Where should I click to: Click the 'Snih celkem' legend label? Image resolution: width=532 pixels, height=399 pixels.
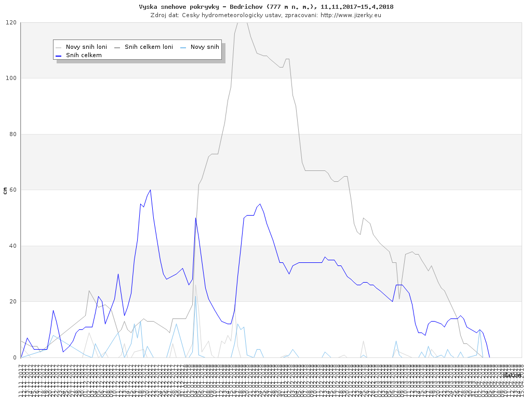pos(84,55)
